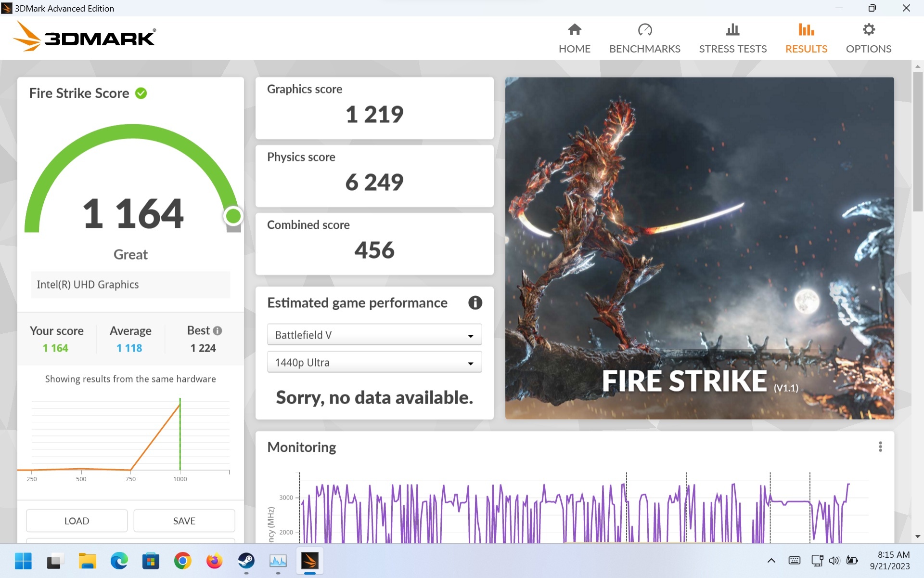Switch to the Results tab
Image resolution: width=924 pixels, height=578 pixels.
coord(806,39)
